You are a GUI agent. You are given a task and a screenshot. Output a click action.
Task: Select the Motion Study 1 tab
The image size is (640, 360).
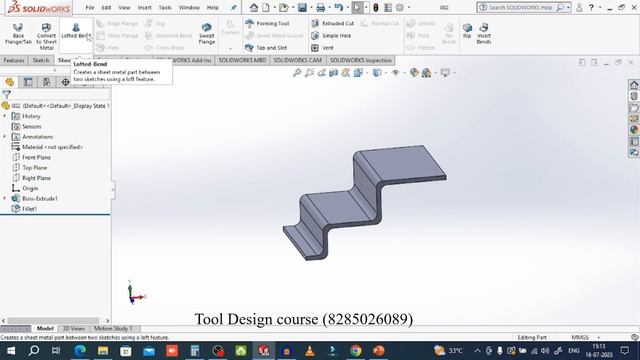tap(113, 328)
